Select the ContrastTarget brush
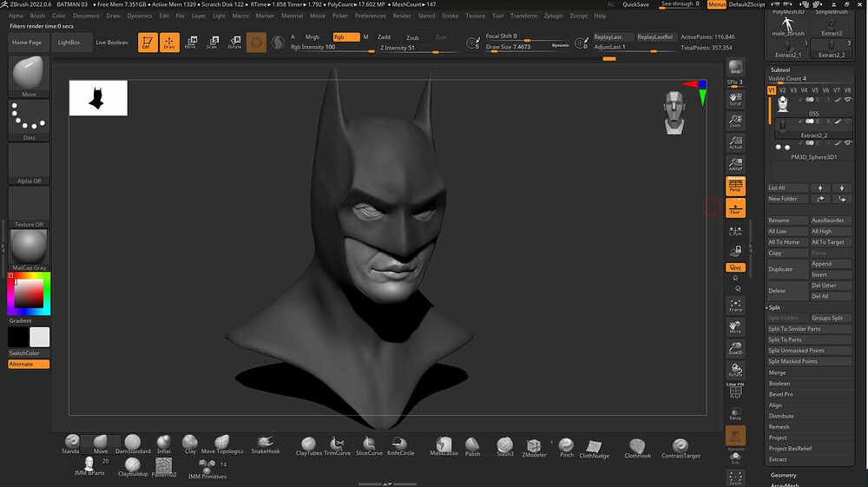 [681, 448]
